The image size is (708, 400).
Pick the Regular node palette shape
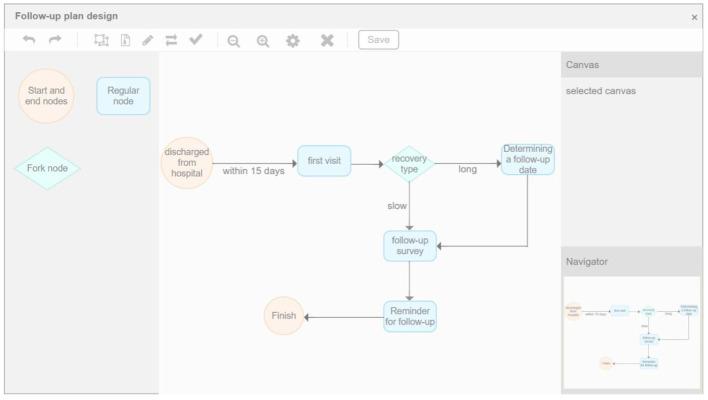coord(123,96)
